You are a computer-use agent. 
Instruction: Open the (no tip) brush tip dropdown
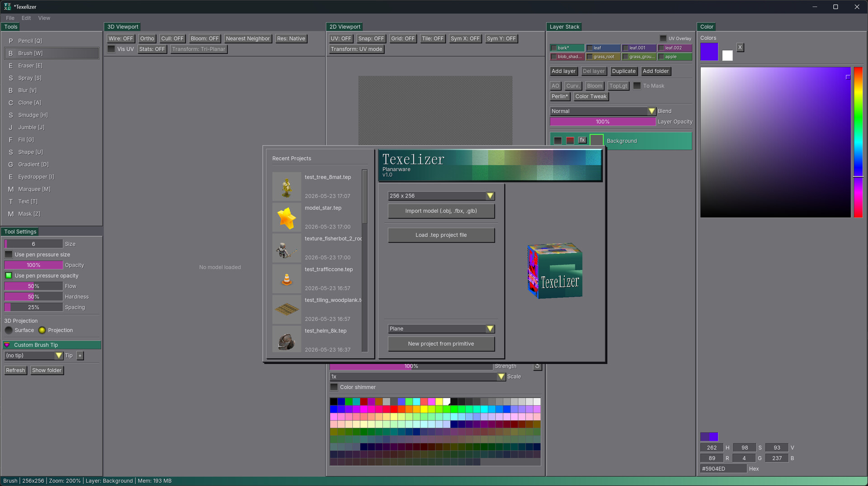(x=33, y=356)
